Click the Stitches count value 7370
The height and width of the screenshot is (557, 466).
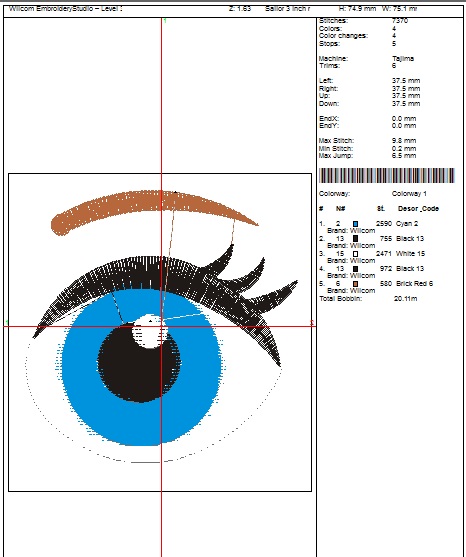[x=400, y=21]
